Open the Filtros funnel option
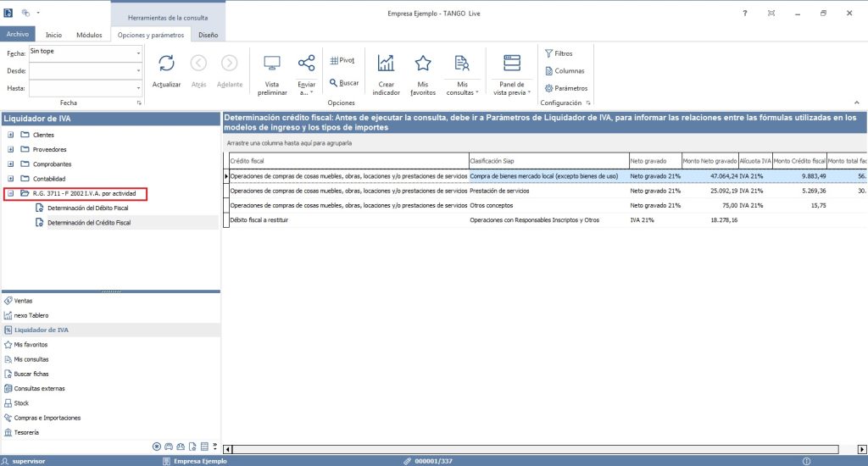The width and height of the screenshot is (868, 466). point(559,53)
